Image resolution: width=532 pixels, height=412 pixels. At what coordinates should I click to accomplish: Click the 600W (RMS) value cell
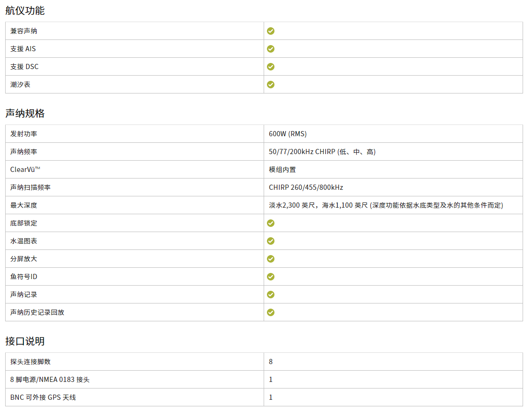tap(288, 134)
